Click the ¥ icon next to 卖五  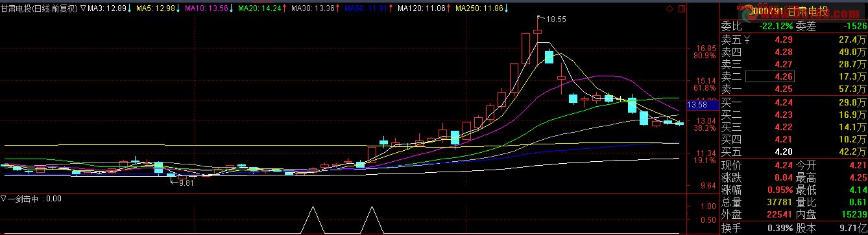click(x=747, y=40)
